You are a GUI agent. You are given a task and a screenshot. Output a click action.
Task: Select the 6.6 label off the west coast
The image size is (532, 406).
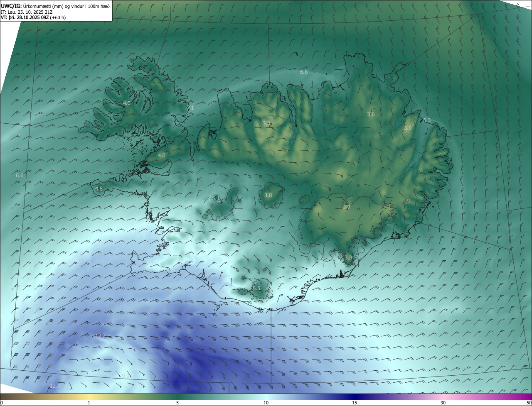click(20, 176)
